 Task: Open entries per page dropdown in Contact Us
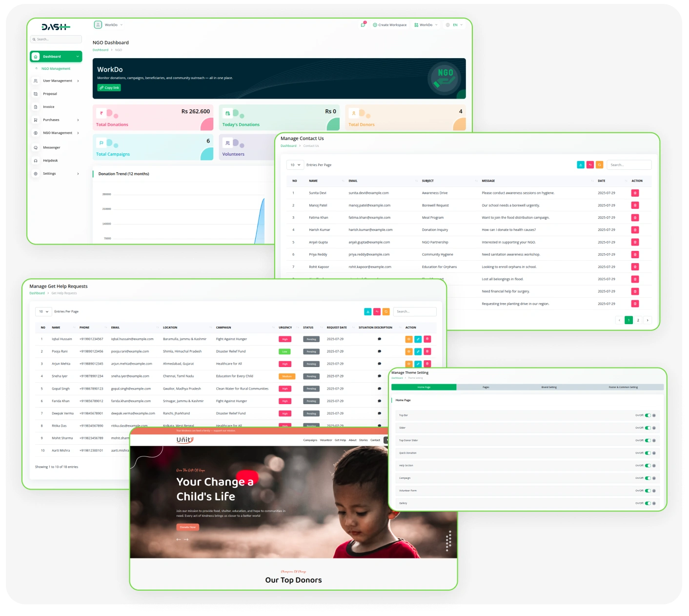tap(295, 165)
